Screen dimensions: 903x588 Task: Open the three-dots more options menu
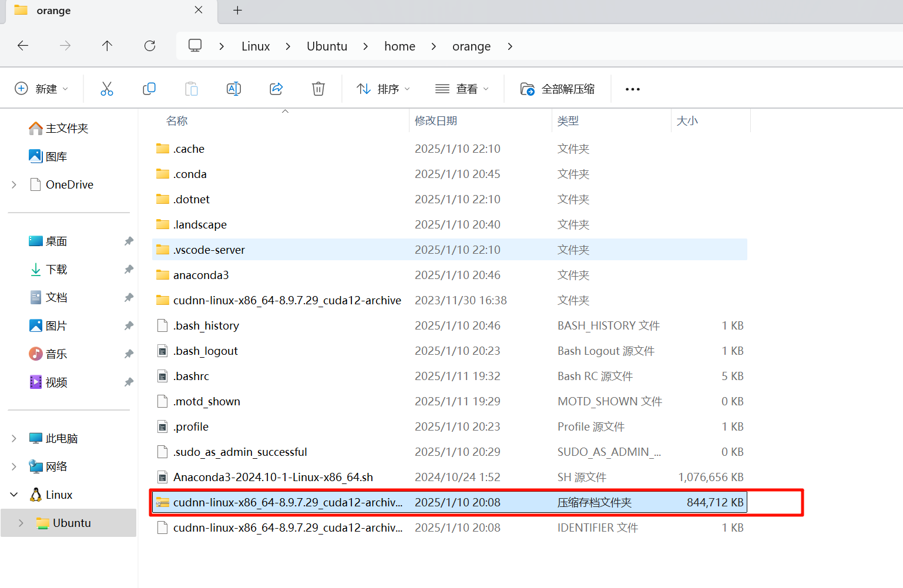[x=632, y=89]
